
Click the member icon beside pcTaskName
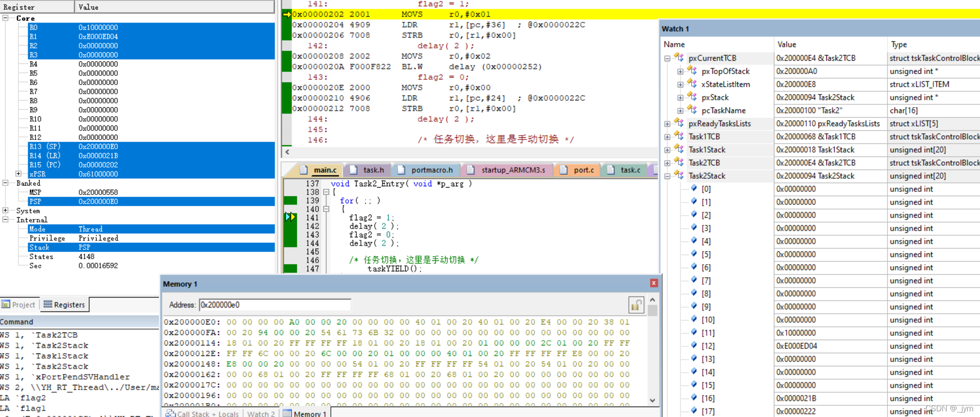pos(692,110)
